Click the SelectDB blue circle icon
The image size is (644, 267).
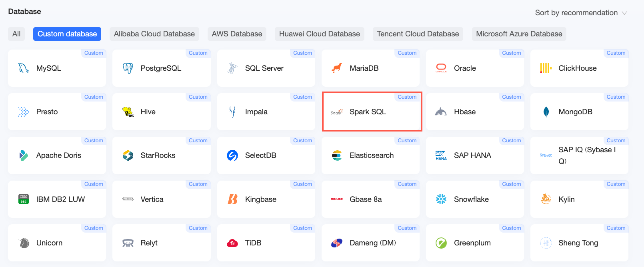[232, 155]
